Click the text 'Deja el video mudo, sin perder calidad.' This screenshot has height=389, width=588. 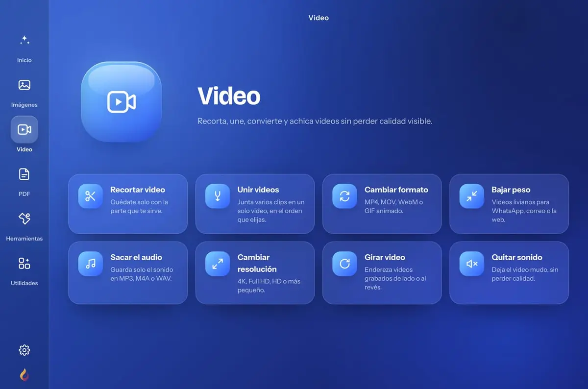525,274
